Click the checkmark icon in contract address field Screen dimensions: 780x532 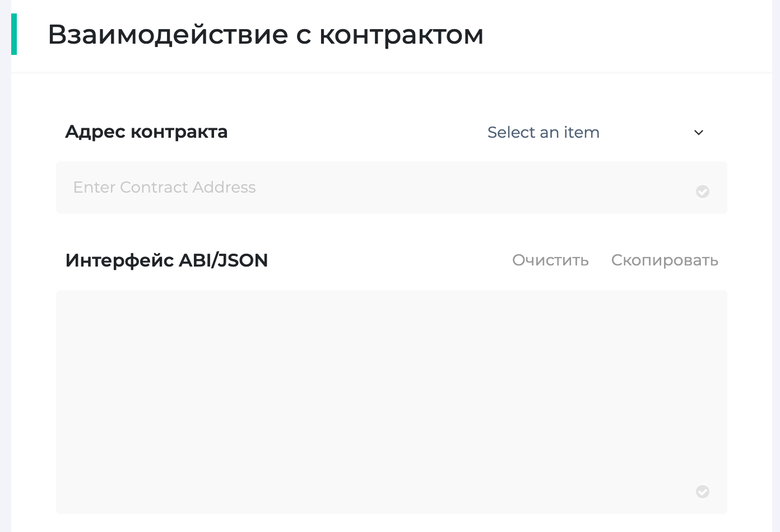(x=703, y=192)
